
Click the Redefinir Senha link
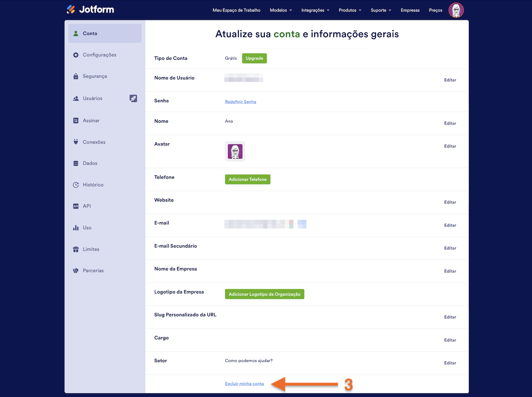[x=241, y=102]
